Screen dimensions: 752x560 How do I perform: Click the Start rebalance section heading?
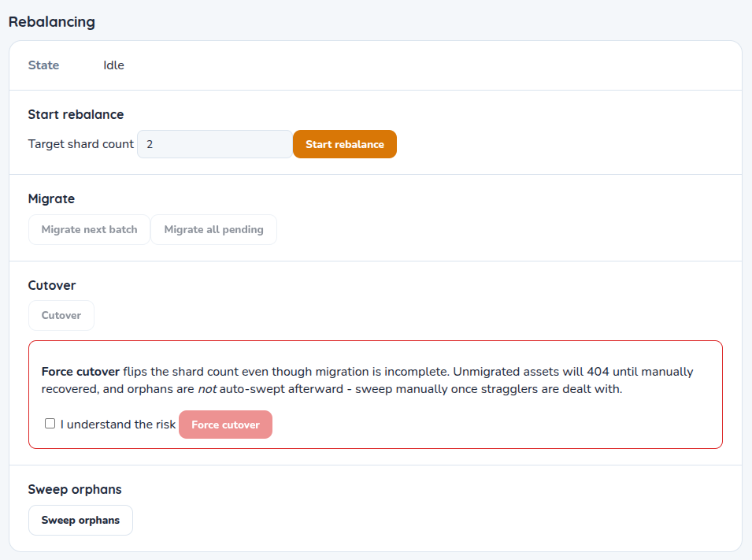[x=76, y=115]
